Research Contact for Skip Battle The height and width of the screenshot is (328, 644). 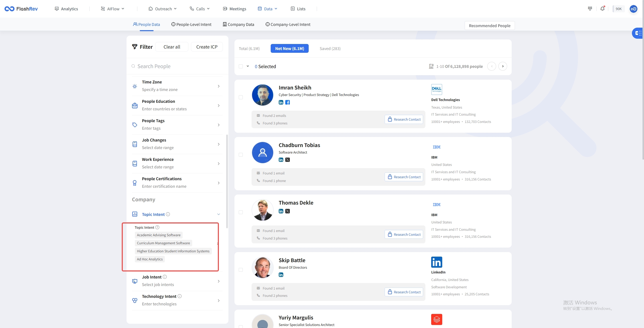404,292
